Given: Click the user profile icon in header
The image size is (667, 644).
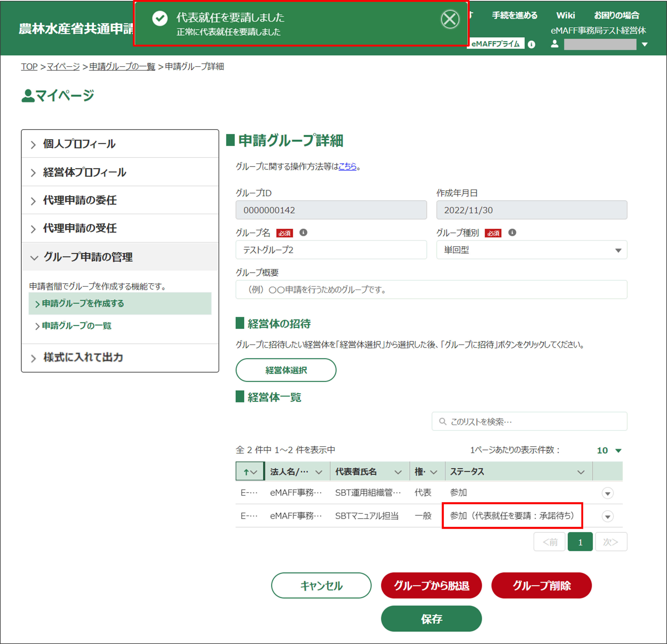Looking at the screenshot, I should (x=554, y=44).
